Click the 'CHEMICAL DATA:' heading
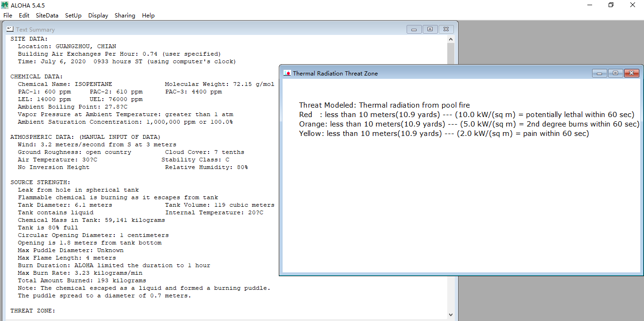Viewport: 644px width, 321px height. pyautogui.click(x=37, y=76)
